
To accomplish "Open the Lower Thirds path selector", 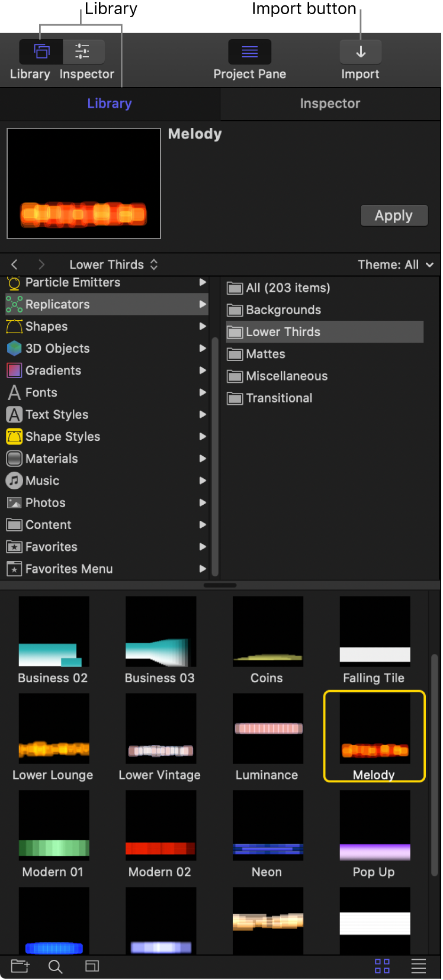I will pos(114,265).
